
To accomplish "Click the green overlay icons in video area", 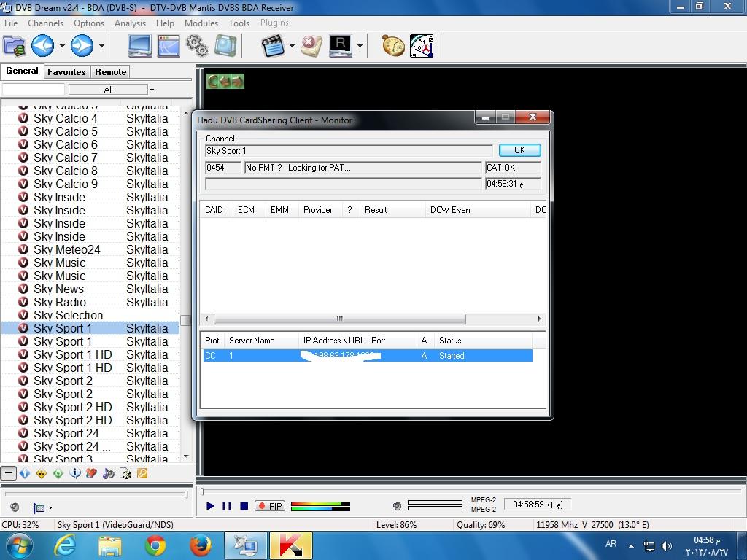I will point(225,81).
